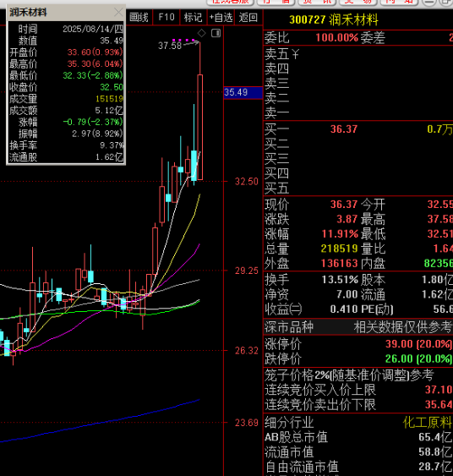453x476 pixels.
Task: Click the latest tall red candlestick
Action: coord(200,127)
